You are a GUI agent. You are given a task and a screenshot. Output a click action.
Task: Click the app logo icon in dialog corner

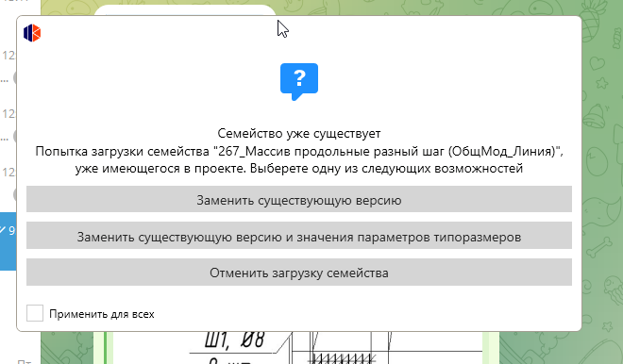32,33
